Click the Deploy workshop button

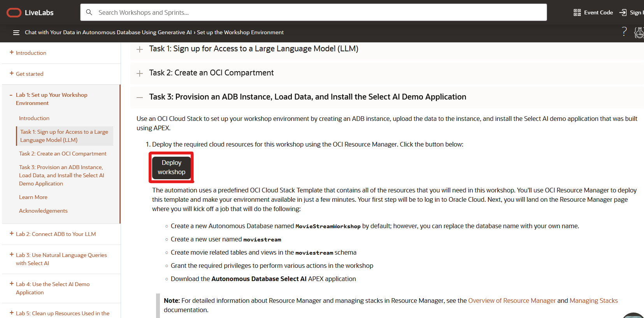[x=172, y=168]
